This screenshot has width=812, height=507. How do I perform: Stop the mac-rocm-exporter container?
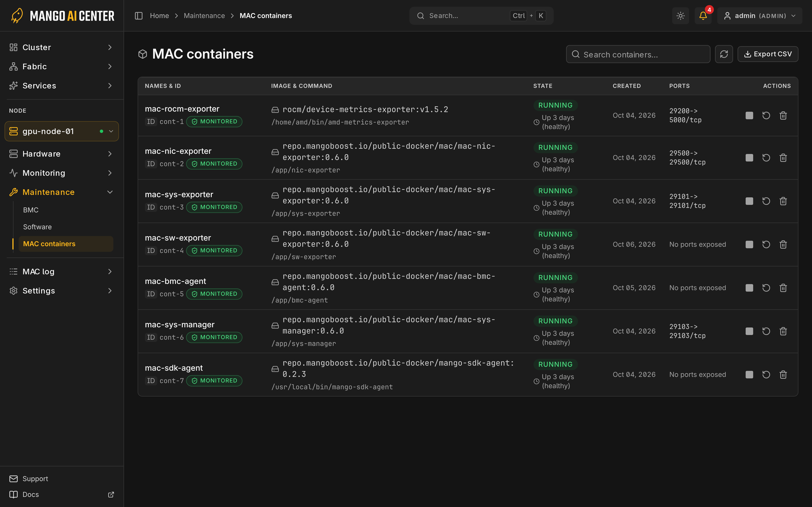[x=749, y=115]
